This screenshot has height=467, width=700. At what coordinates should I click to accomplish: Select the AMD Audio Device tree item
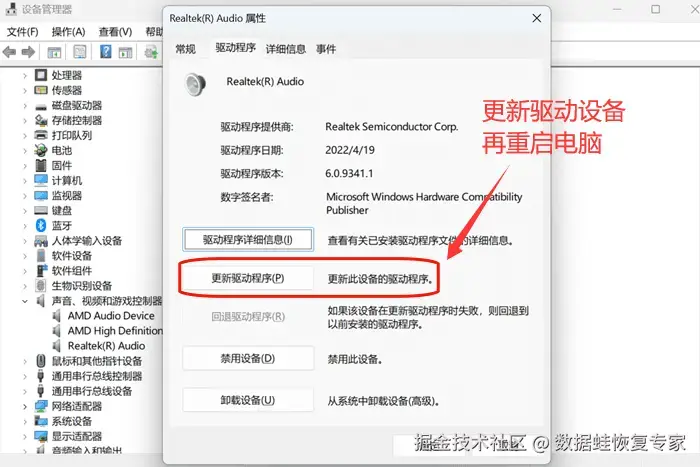coord(111,316)
